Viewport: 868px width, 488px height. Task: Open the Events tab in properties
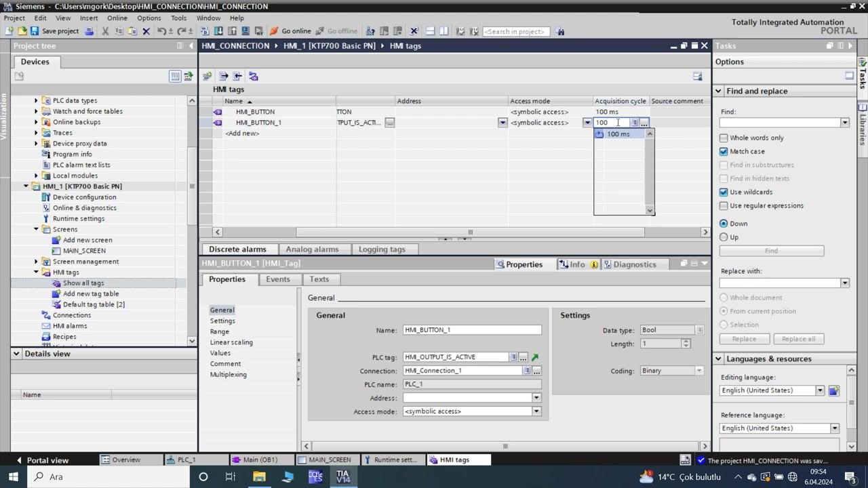pos(278,279)
